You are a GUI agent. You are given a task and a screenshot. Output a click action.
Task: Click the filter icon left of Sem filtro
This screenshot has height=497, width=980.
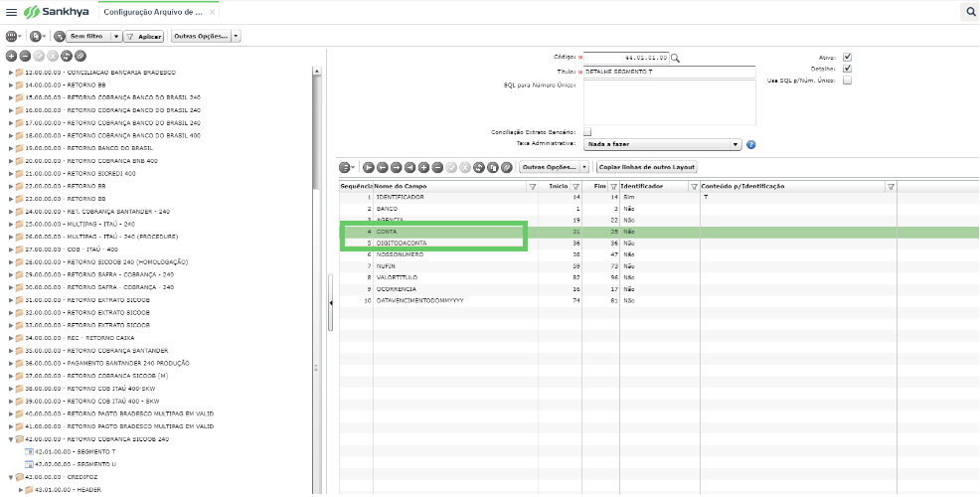[x=60, y=36]
